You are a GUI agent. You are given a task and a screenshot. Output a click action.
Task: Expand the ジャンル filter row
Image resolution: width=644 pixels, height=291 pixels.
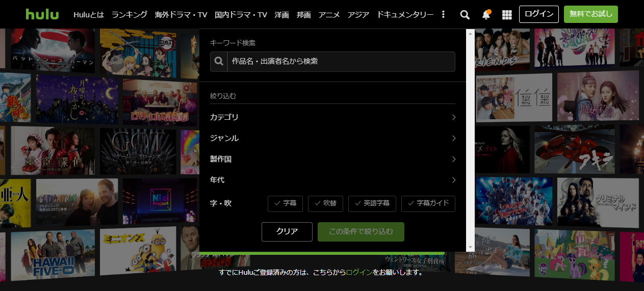click(x=332, y=138)
